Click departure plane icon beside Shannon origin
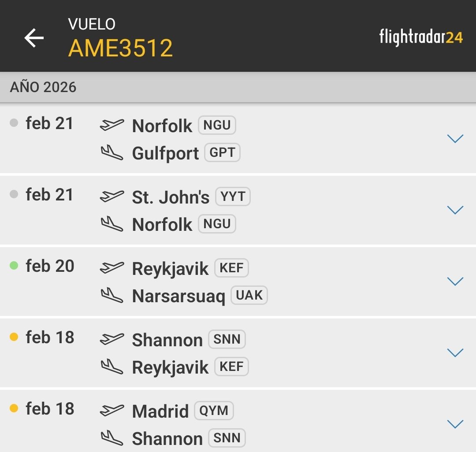Viewport: 476px width, 452px height. tap(112, 339)
